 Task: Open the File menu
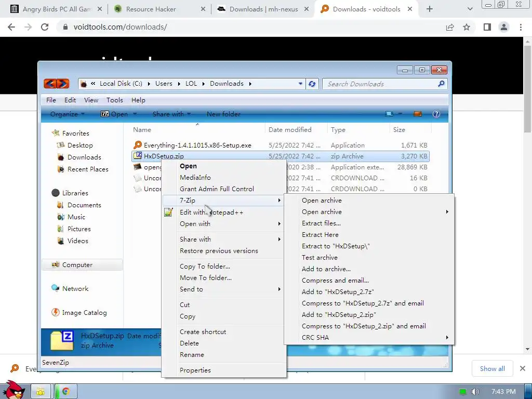coord(51,100)
